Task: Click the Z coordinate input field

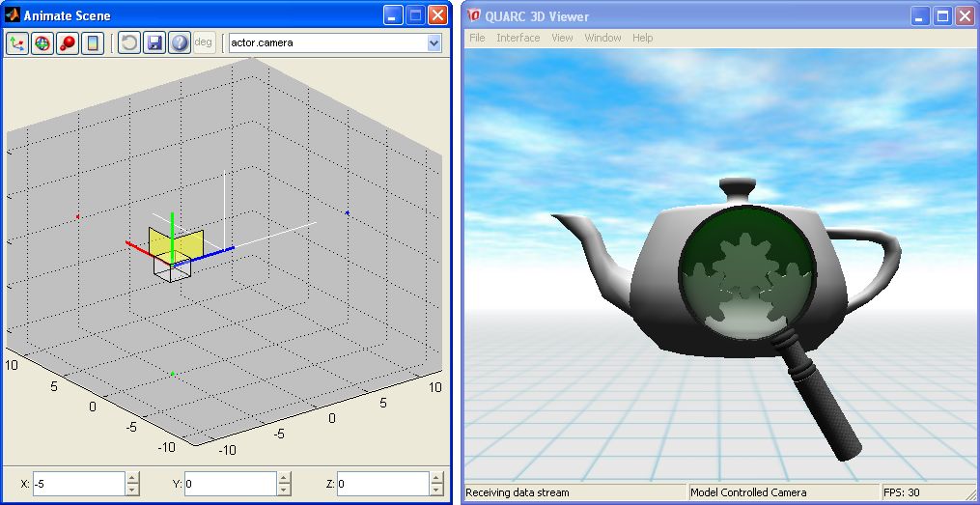Action: click(x=382, y=484)
